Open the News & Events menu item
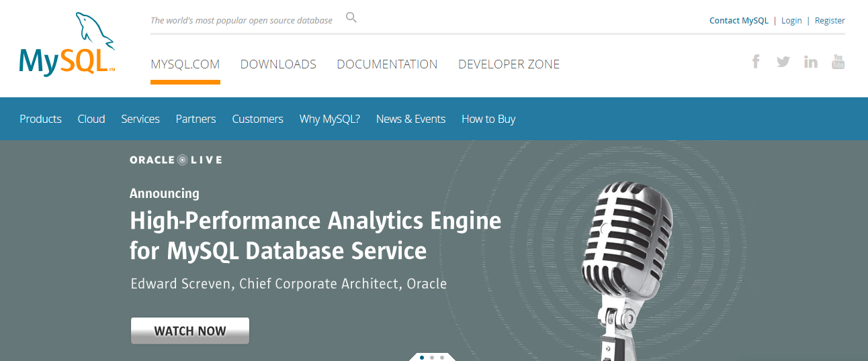Viewport: 868px width, 361px height. pyautogui.click(x=411, y=119)
